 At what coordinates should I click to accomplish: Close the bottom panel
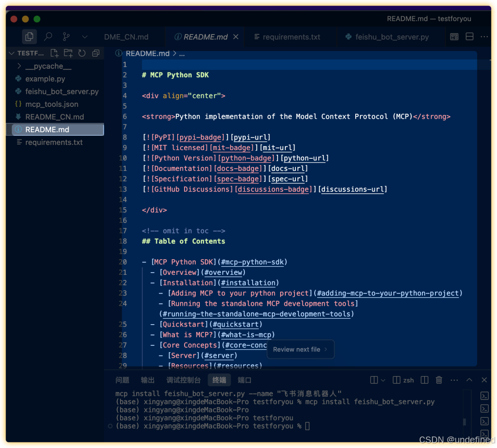[484, 380]
